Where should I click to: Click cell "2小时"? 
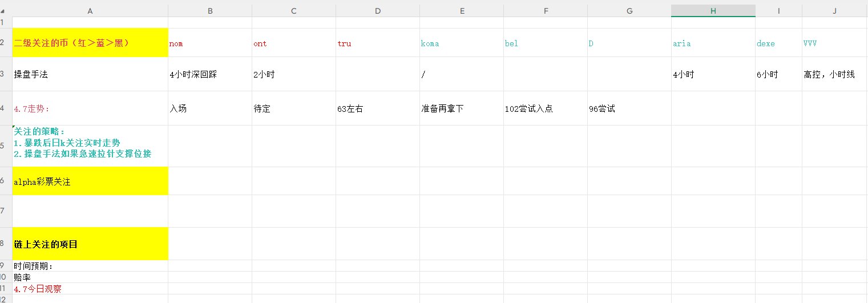pyautogui.click(x=294, y=74)
